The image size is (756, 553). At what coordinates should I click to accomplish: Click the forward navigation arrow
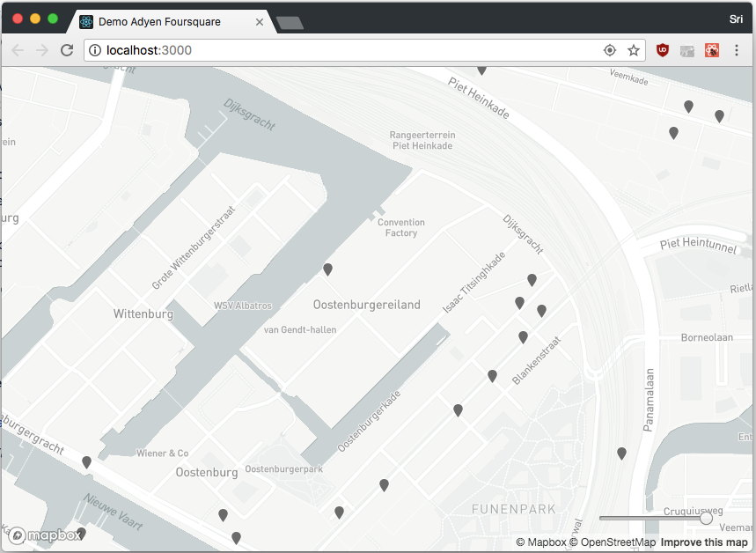[x=41, y=50]
